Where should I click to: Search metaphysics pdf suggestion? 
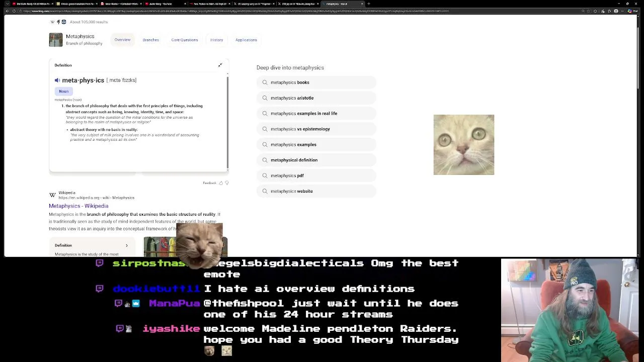pyautogui.click(x=316, y=175)
